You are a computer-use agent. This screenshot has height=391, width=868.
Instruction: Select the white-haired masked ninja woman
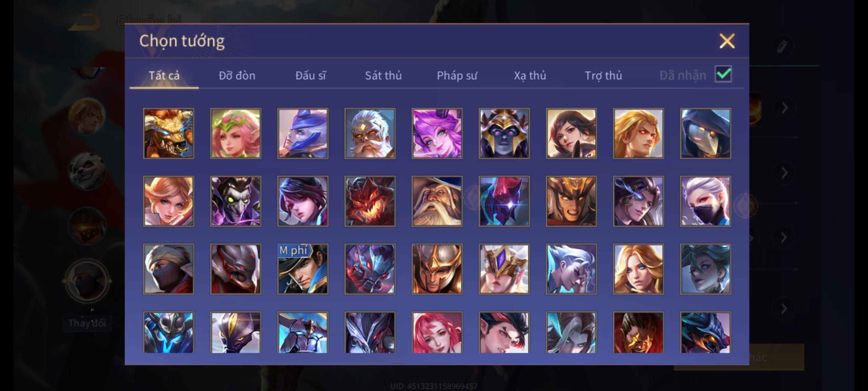705,201
